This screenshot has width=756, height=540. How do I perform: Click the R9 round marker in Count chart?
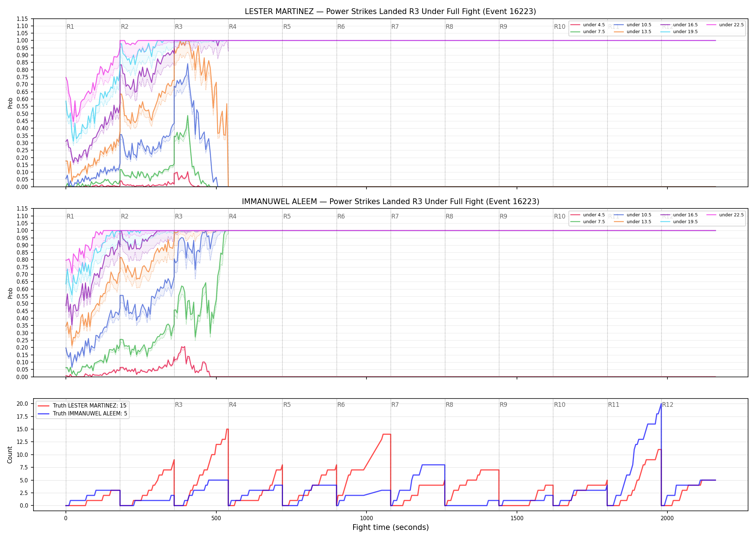pyautogui.click(x=503, y=405)
